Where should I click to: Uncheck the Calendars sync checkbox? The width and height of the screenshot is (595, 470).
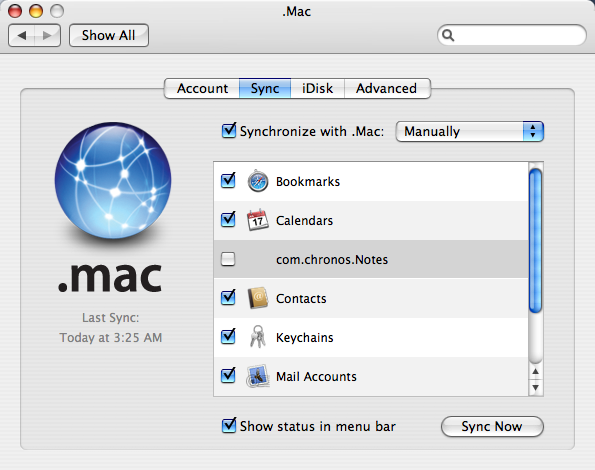228,219
